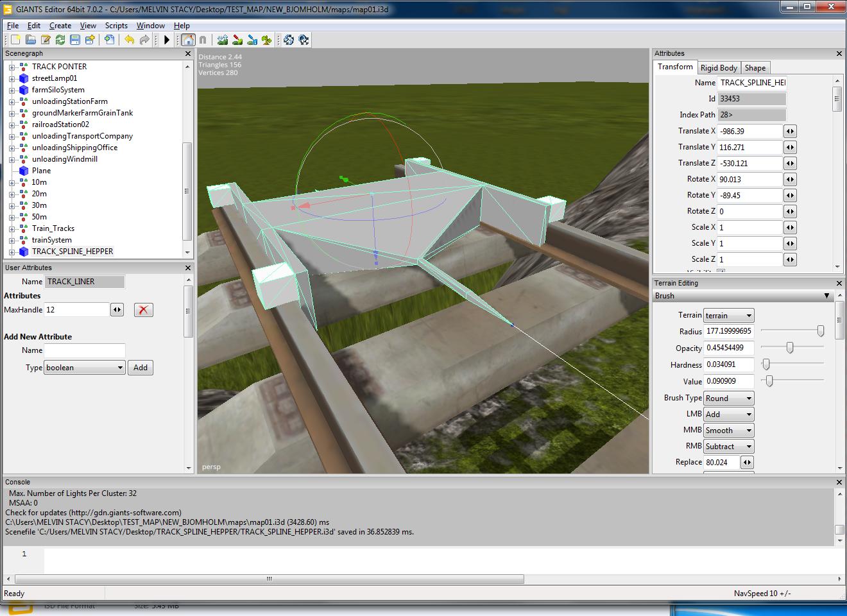Select TRACK_SPLINE_HEPPER in the scenegraph

(x=73, y=252)
